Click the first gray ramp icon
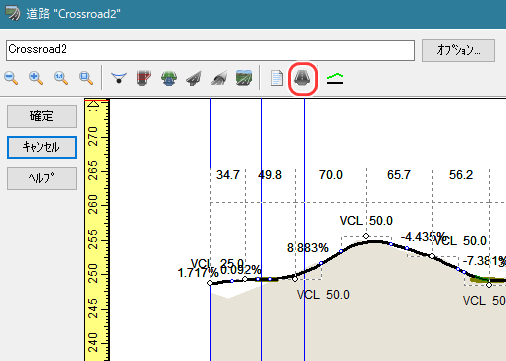Image resolution: width=506 pixels, height=361 pixels. 194,79
